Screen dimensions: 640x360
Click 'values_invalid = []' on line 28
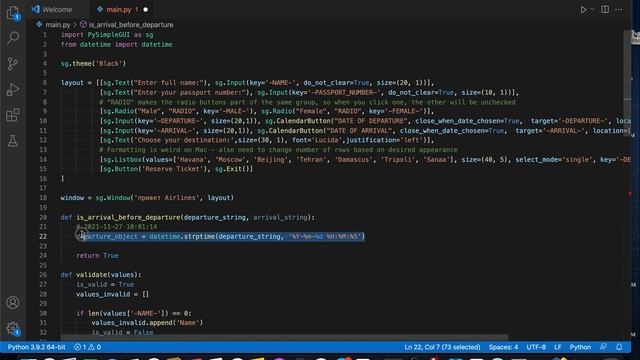coord(113,294)
